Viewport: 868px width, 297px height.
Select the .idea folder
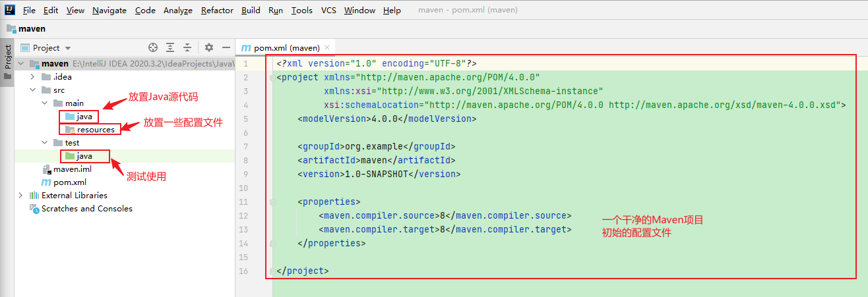(x=62, y=77)
